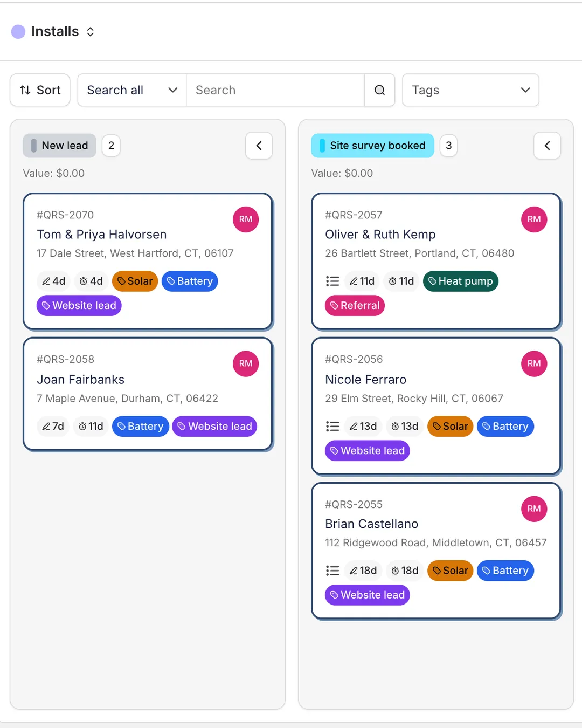Click the Solar tag on Tom & Priya Halvorsen card
The width and height of the screenshot is (582, 728).
(135, 281)
